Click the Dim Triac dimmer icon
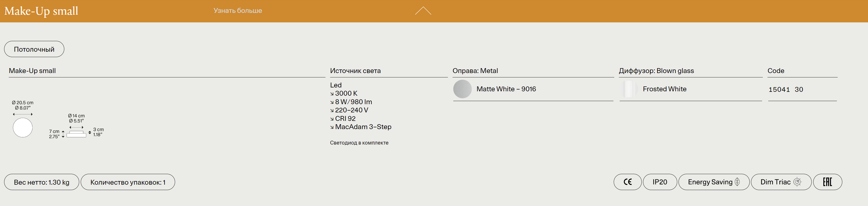 pyautogui.click(x=797, y=182)
